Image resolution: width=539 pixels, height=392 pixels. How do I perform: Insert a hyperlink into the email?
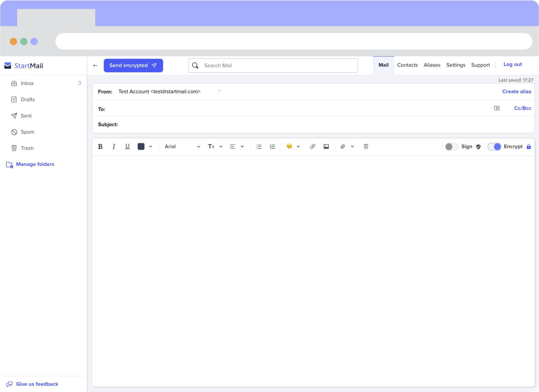pyautogui.click(x=312, y=146)
